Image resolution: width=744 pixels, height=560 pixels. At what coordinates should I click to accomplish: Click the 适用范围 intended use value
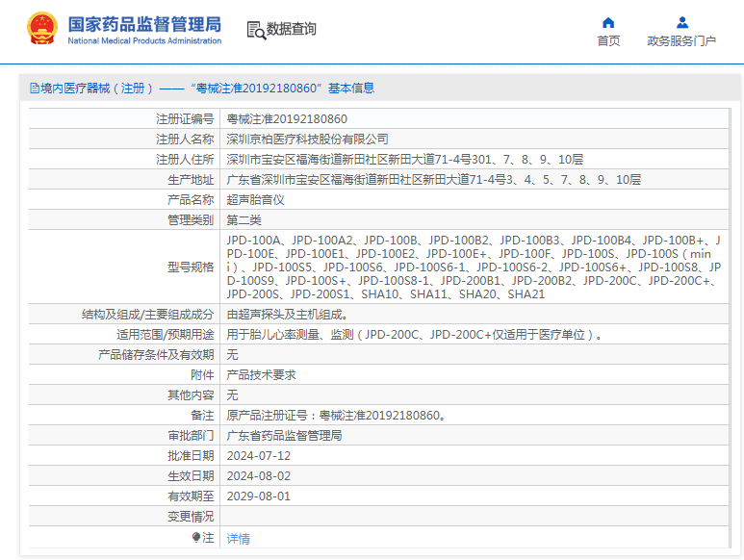pos(414,335)
